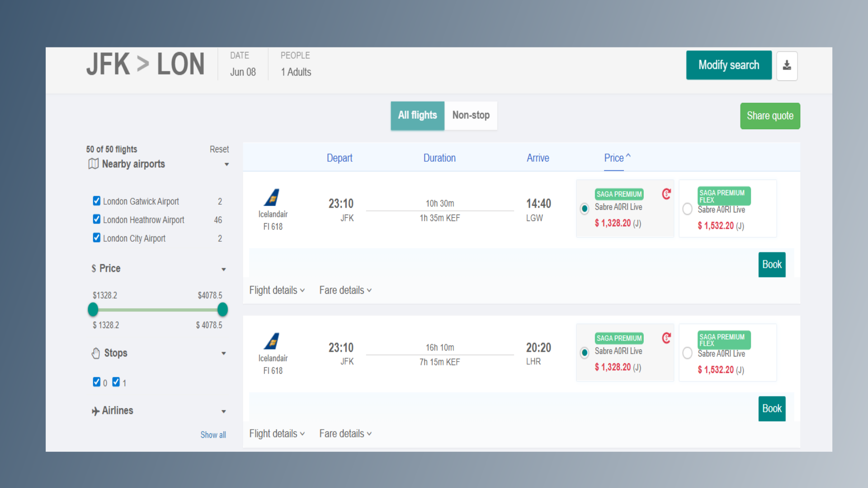
Task: Book the first Icelandair flight to LGW
Action: point(771,264)
